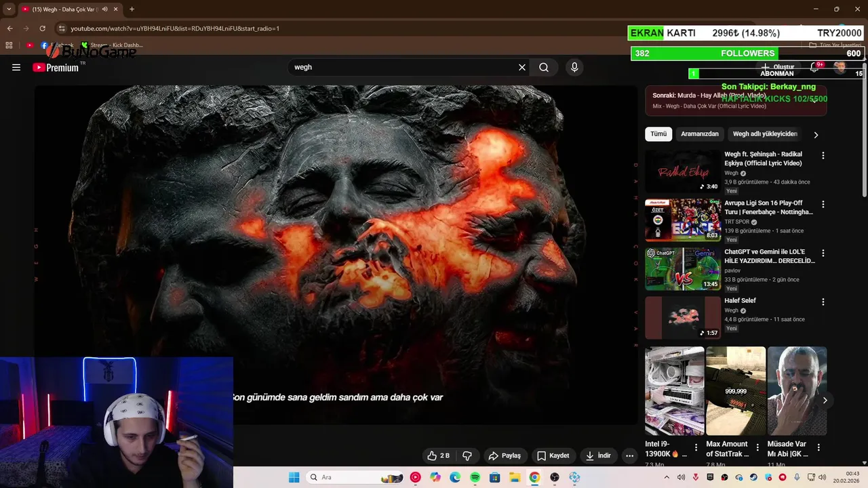Open the Chrome apps grid shortcut
Screen dimensions: 868x488
click(9, 45)
